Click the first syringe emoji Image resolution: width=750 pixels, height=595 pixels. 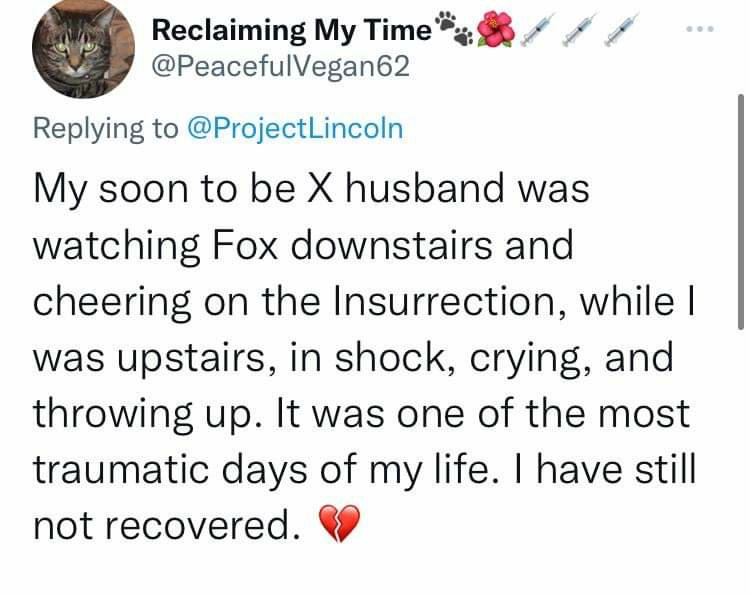click(x=538, y=32)
